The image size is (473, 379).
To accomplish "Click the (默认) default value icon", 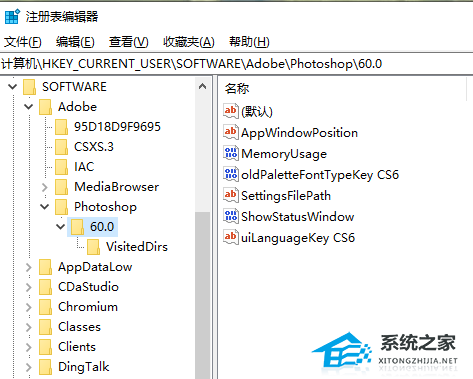I will click(231, 111).
